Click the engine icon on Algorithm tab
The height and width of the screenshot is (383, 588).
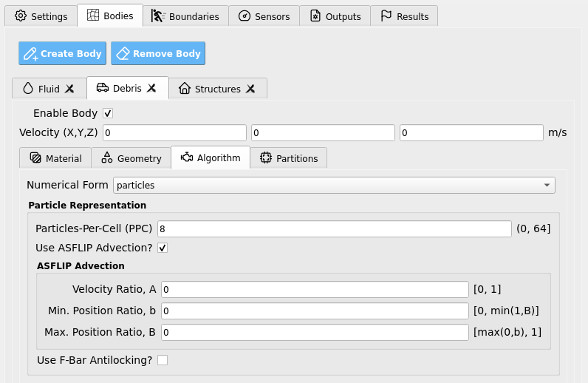click(187, 157)
